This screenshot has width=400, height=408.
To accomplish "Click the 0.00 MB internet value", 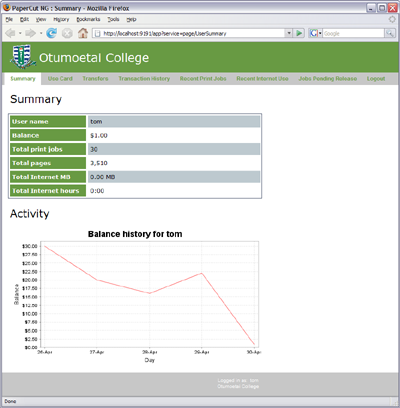I will pos(103,177).
